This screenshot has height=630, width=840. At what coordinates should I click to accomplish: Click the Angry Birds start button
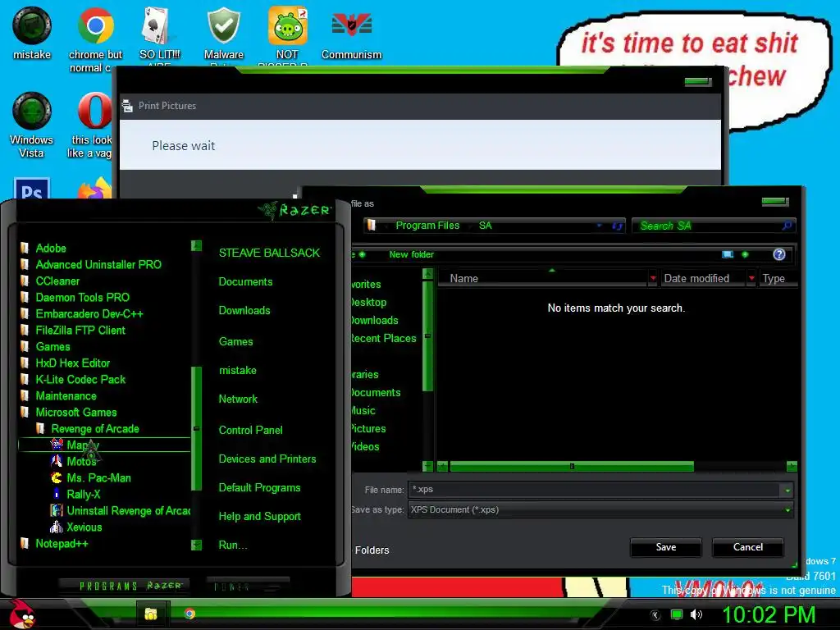21,614
